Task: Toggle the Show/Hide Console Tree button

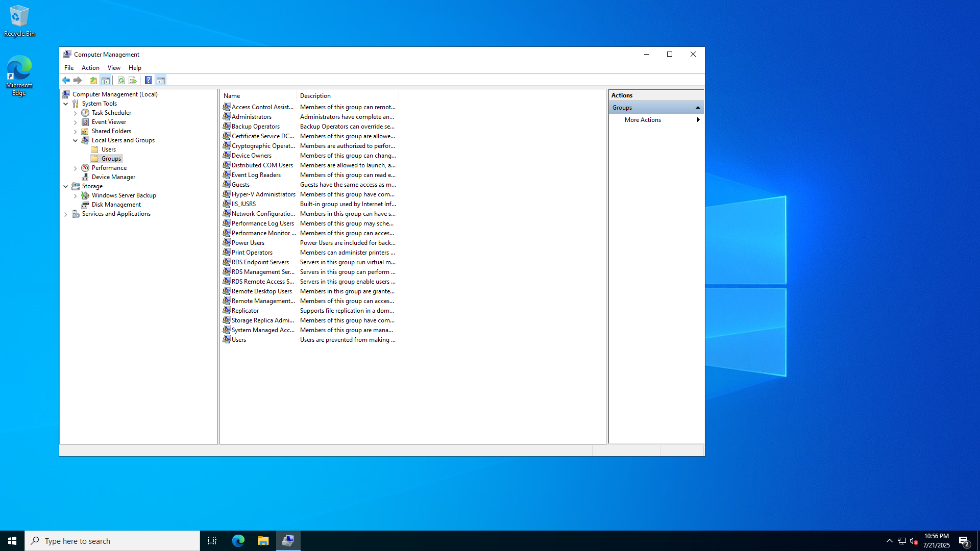Action: pyautogui.click(x=106, y=80)
